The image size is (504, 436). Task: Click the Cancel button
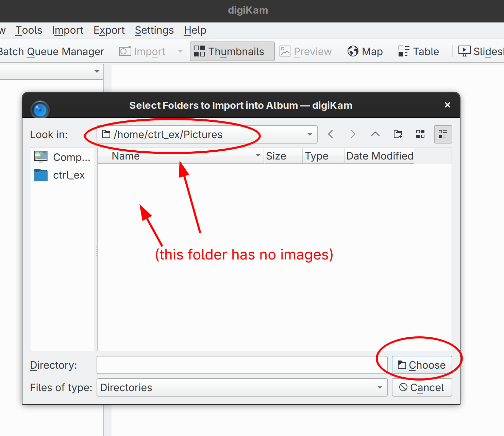tap(422, 387)
